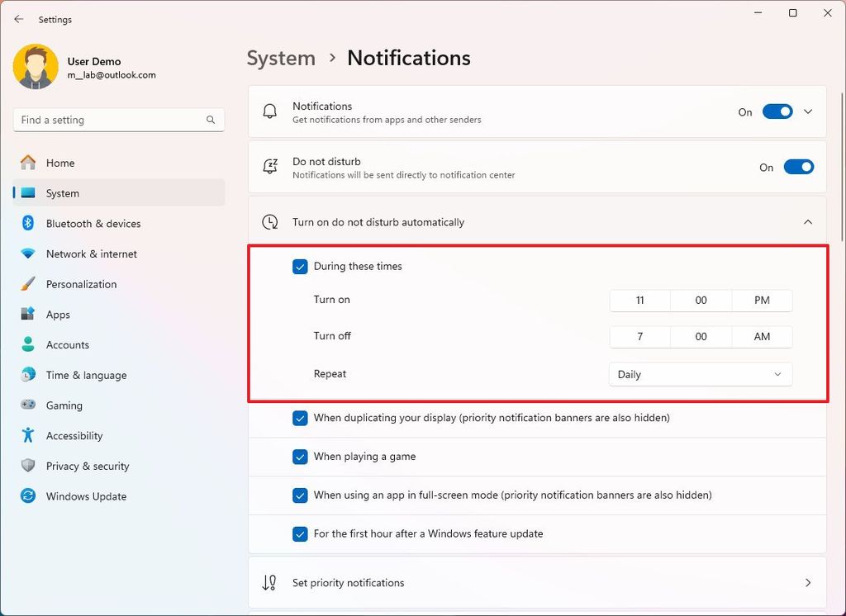Toggle off Do not disturb
846x616 pixels.
[x=798, y=166]
